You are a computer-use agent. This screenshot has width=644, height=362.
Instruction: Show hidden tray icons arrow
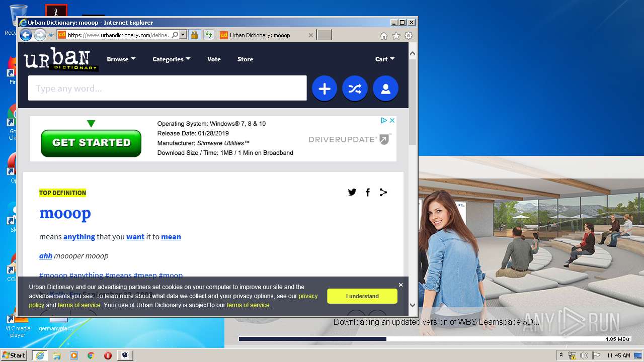[x=561, y=355]
